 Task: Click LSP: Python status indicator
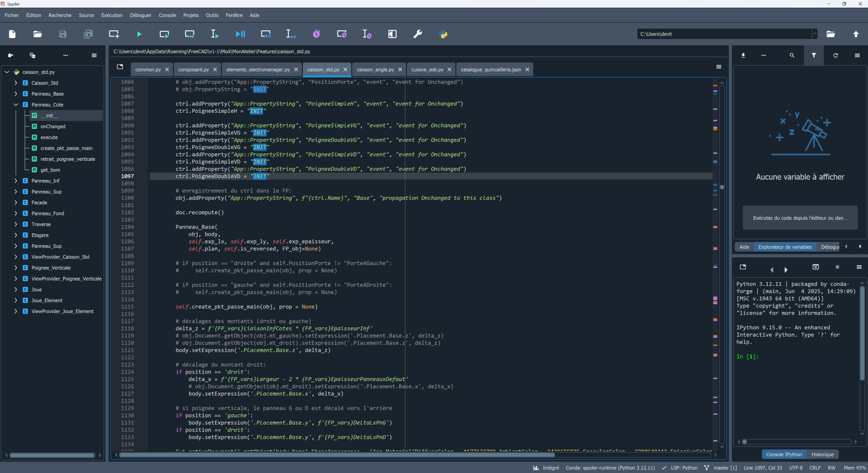680,468
